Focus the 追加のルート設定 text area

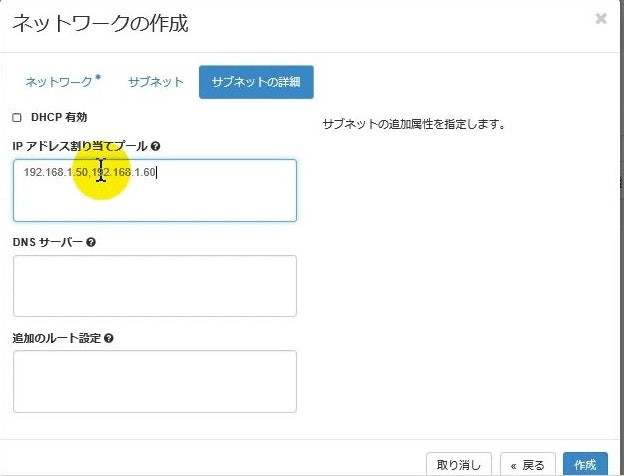pyautogui.click(x=155, y=381)
